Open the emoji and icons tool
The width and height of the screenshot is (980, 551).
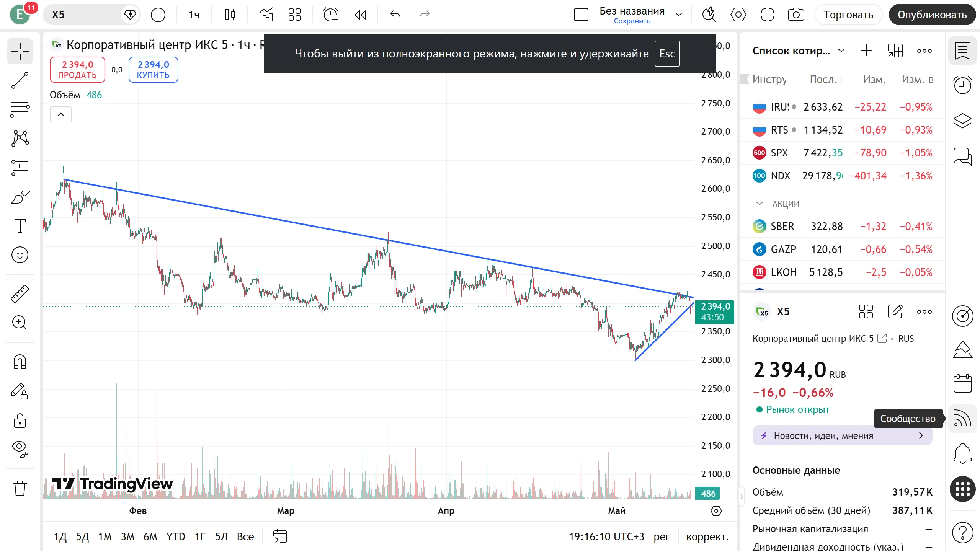click(20, 255)
